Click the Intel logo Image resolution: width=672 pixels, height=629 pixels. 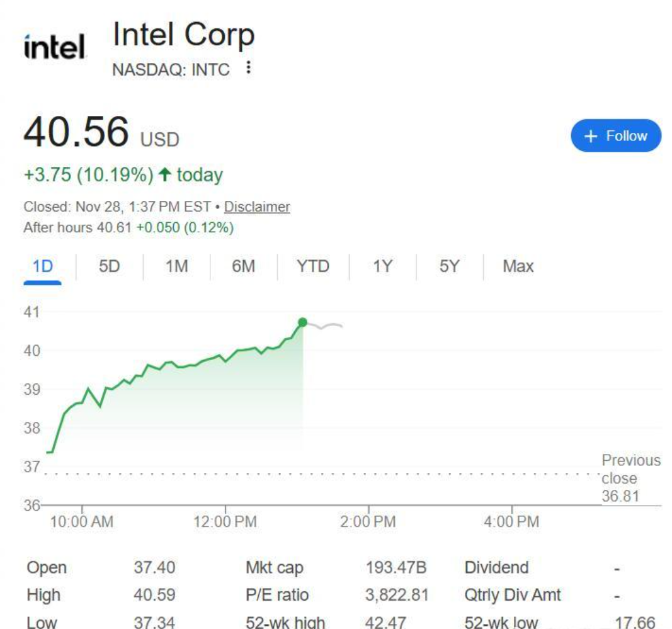(x=54, y=47)
